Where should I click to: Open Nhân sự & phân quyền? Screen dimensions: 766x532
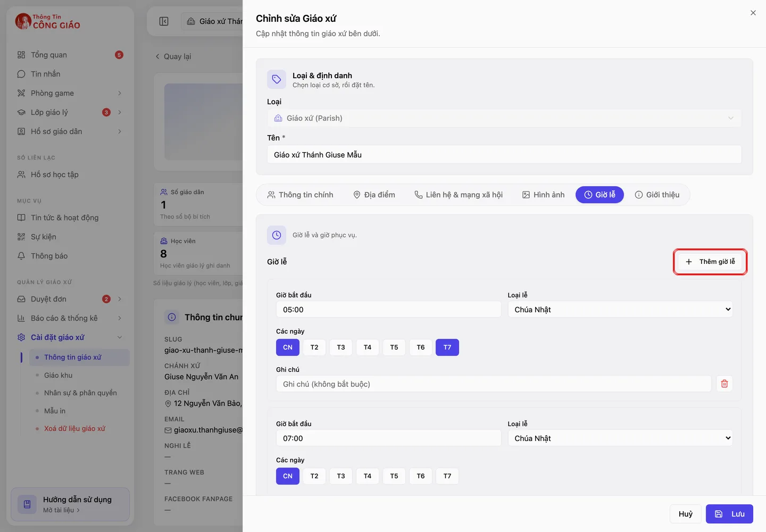[80, 393]
